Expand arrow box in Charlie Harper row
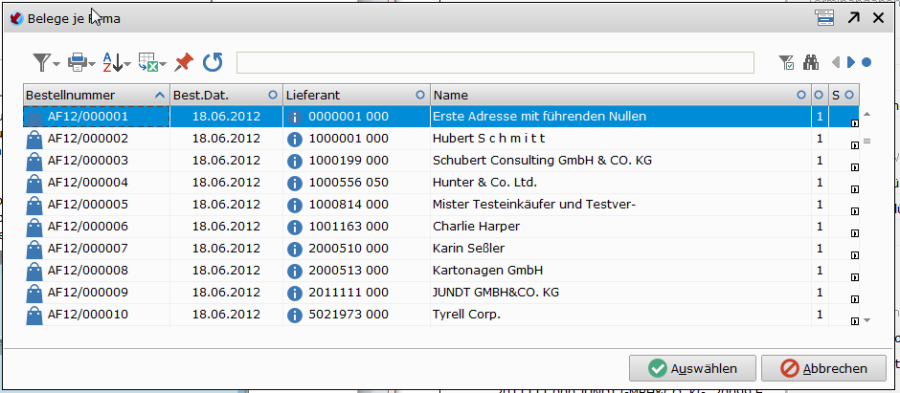The image size is (900, 393). pyautogui.click(x=855, y=234)
